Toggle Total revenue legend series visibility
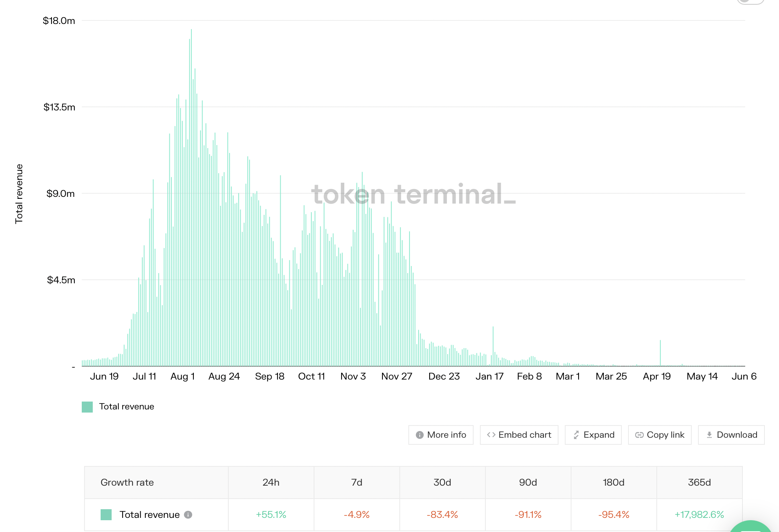The height and width of the screenshot is (532, 779). click(x=118, y=407)
